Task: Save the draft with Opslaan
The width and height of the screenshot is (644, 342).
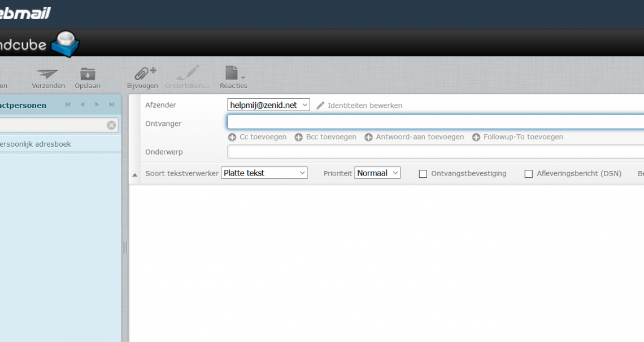Action: point(88,78)
